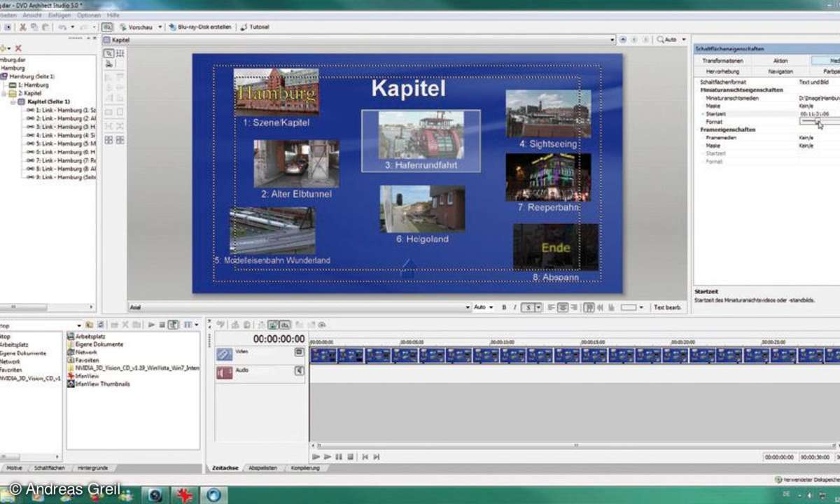Click the Blu-ray-Disk erstellen icon
Viewport: 840px width, 504px height.
coord(171,27)
